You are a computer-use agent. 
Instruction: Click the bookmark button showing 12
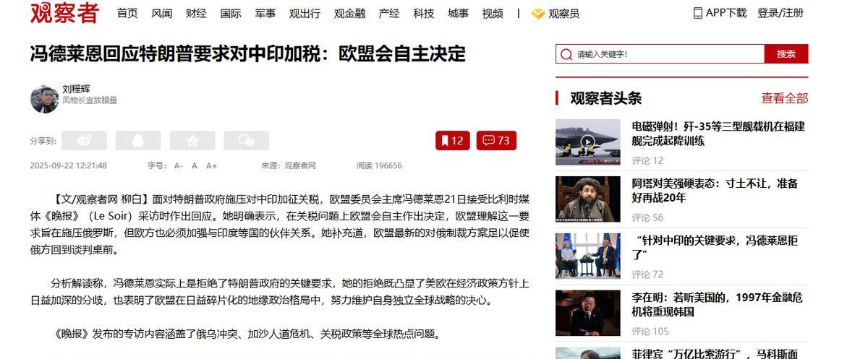pyautogui.click(x=453, y=141)
